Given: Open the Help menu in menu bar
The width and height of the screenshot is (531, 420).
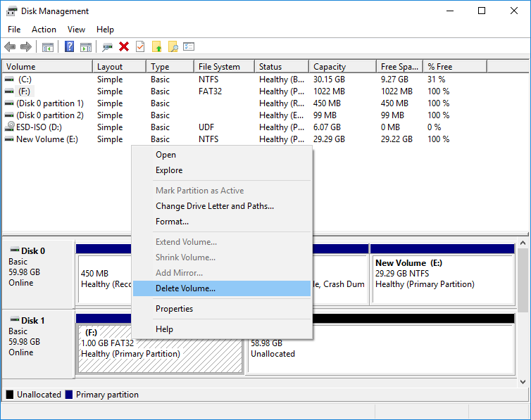Looking at the screenshot, I should pos(105,30).
